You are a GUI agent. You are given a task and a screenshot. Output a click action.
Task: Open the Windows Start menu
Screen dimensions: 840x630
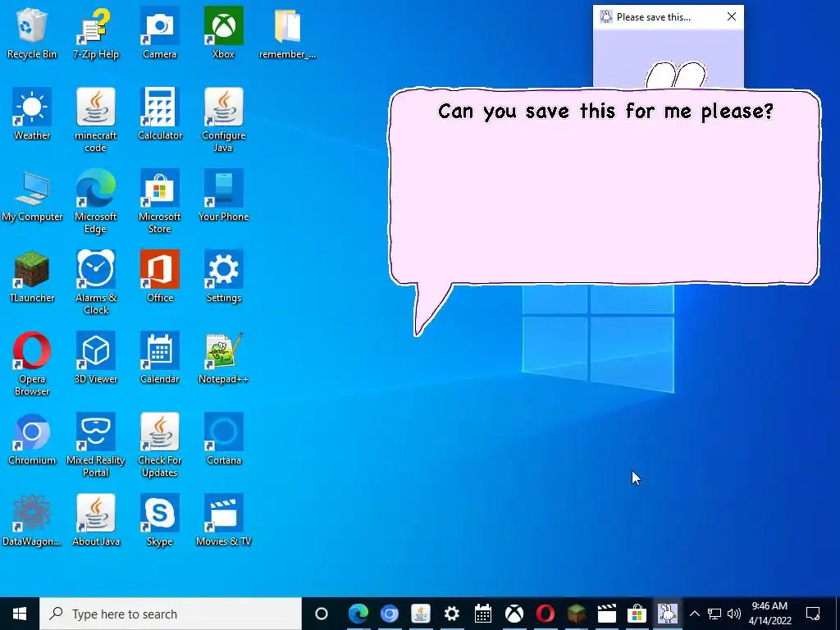pyautogui.click(x=20, y=614)
